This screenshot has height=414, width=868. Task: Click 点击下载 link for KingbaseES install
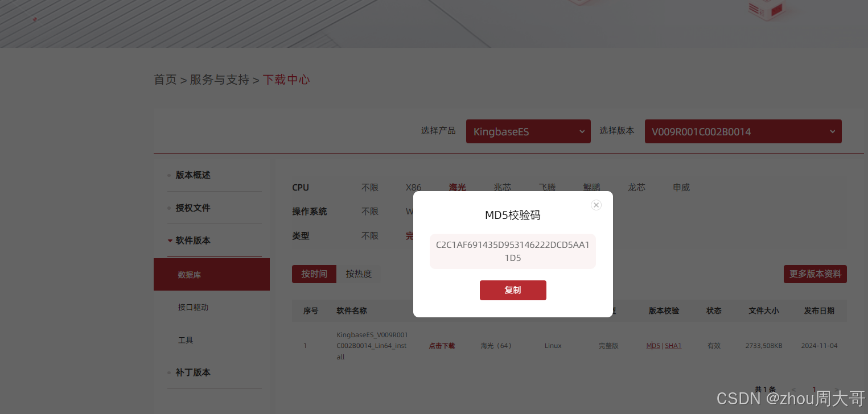click(x=442, y=346)
